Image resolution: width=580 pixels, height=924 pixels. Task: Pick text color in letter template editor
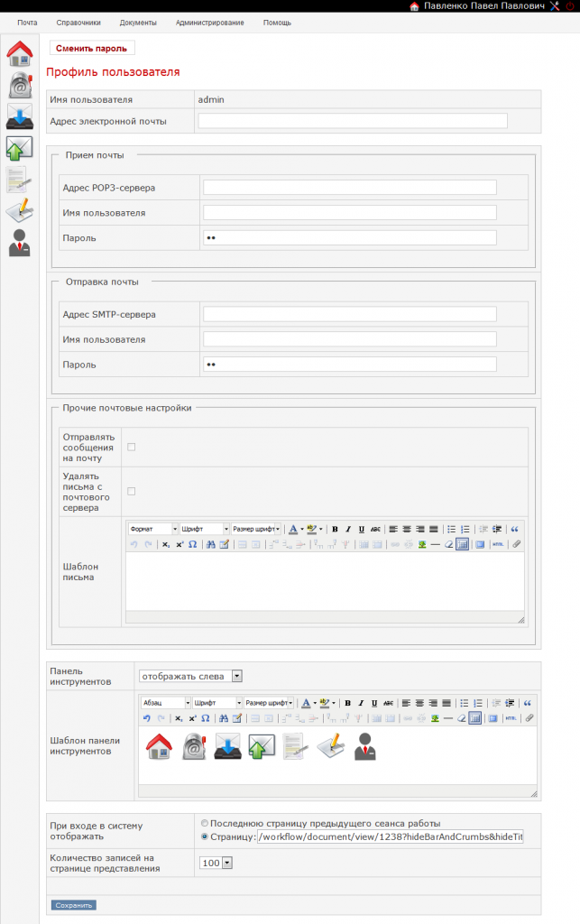point(293,529)
